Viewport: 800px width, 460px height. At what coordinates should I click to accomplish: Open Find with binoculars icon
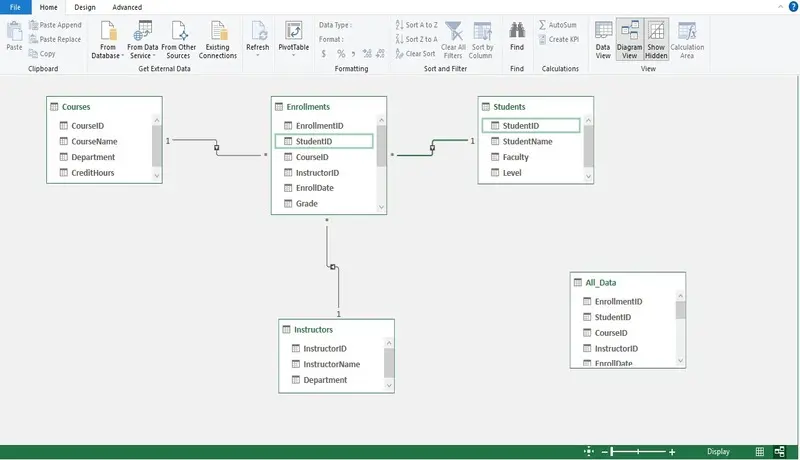(517, 37)
